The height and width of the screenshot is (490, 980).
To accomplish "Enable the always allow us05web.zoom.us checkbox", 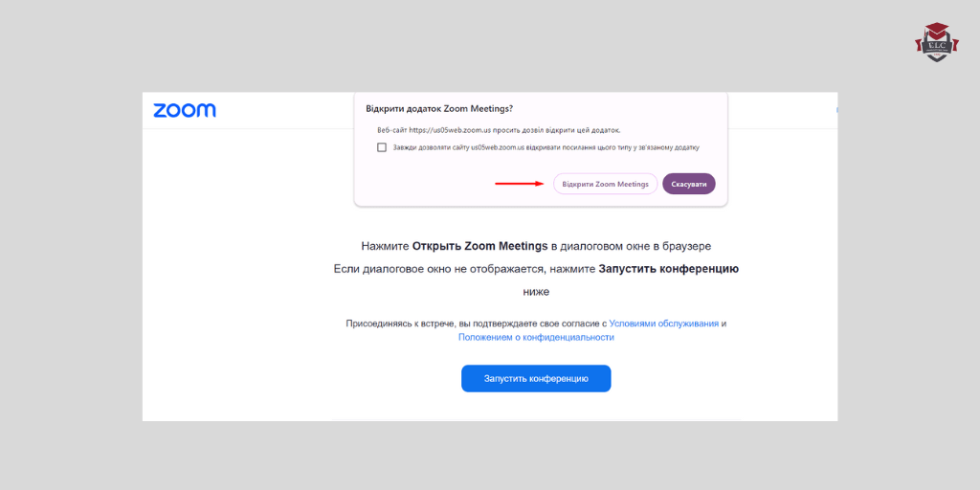I will pyautogui.click(x=382, y=148).
